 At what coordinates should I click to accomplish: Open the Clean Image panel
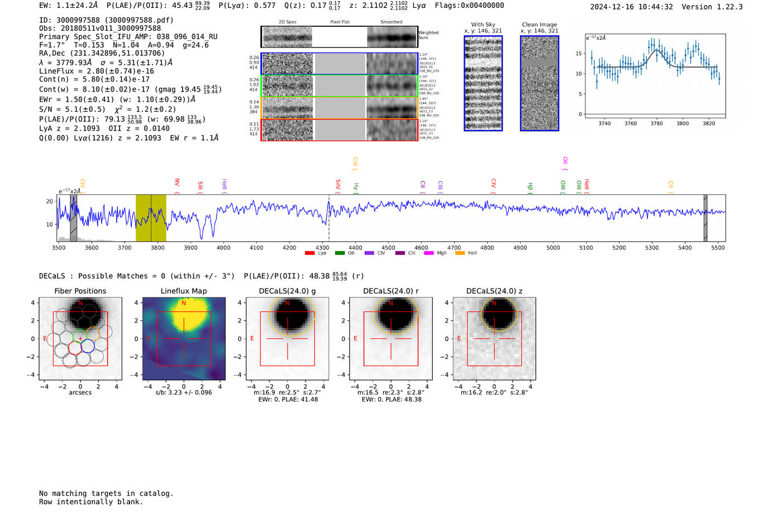[x=540, y=83]
